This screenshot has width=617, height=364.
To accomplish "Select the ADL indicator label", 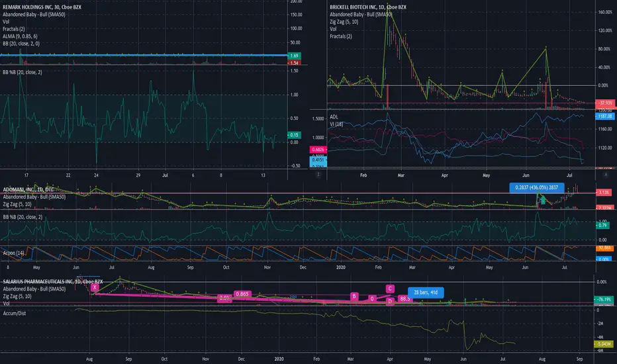I will 334,117.
